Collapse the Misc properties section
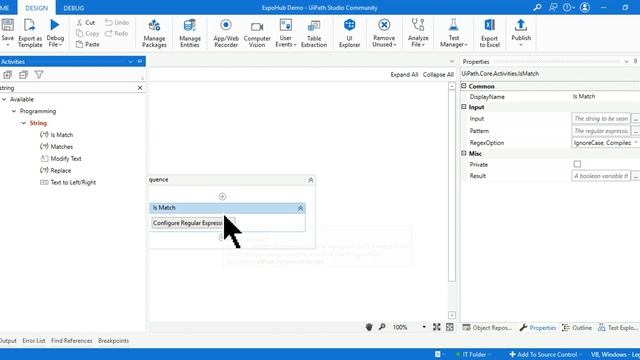Image resolution: width=640 pixels, height=360 pixels. [464, 153]
